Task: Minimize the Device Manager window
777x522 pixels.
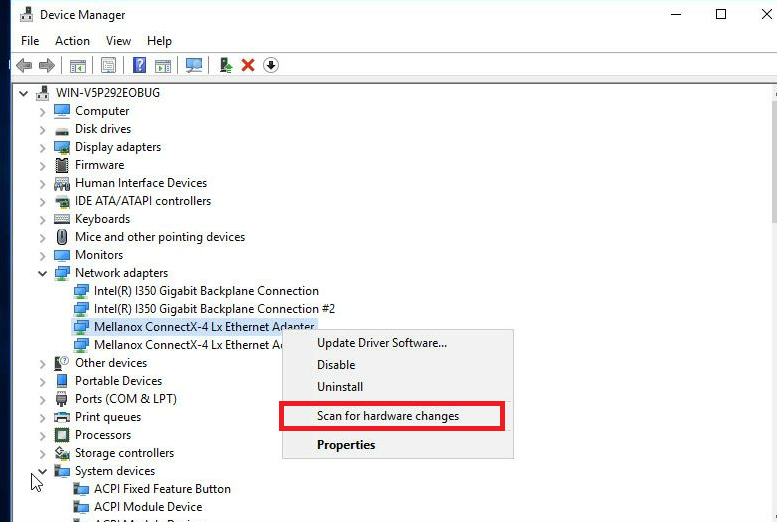Action: point(676,14)
